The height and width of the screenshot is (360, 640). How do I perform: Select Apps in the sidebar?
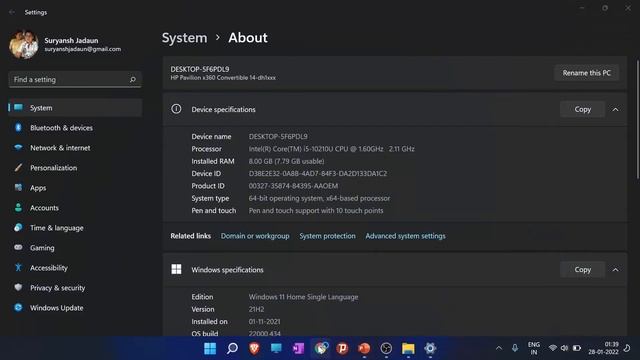tap(75, 188)
